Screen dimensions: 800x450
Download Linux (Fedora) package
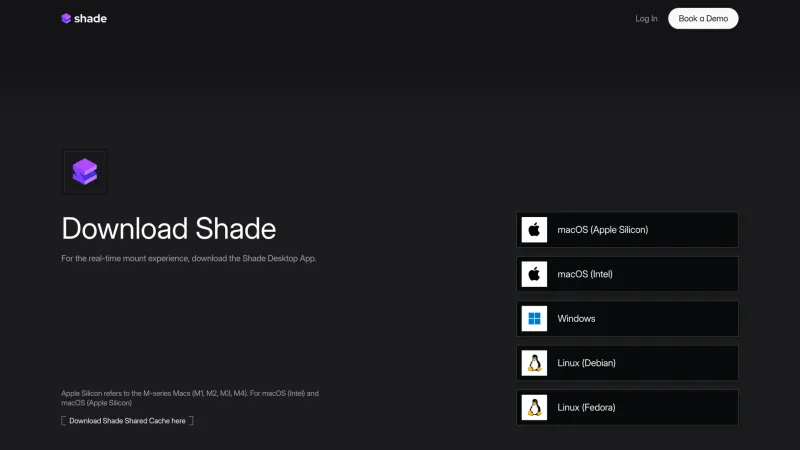627,407
